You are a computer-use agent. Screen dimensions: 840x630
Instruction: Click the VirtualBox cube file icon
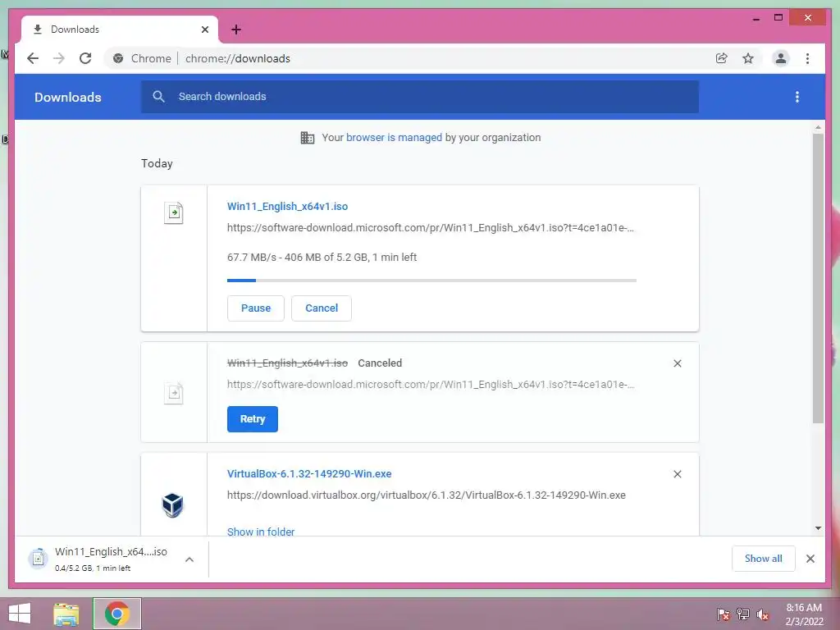click(x=172, y=504)
